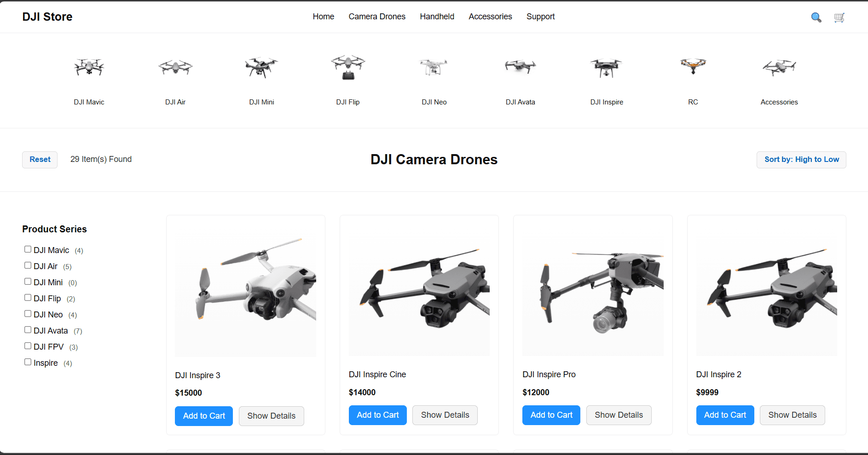Click the DJI Store logo
This screenshot has height=455, width=868.
(47, 17)
